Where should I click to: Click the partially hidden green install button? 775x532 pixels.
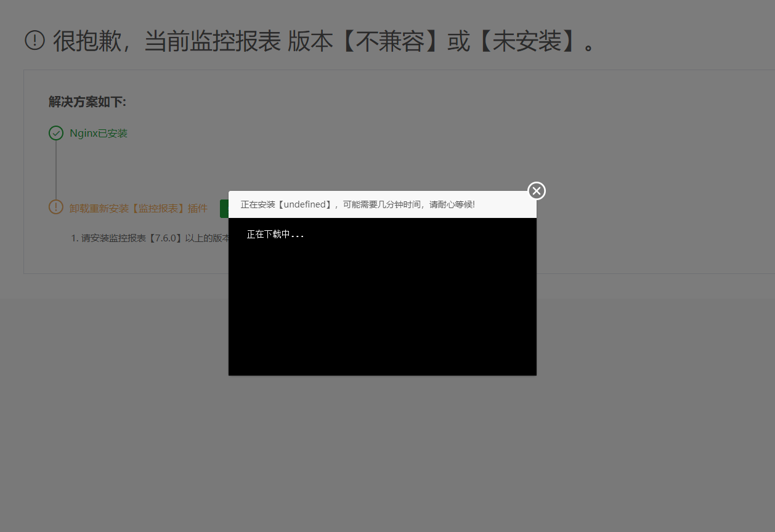coord(224,209)
